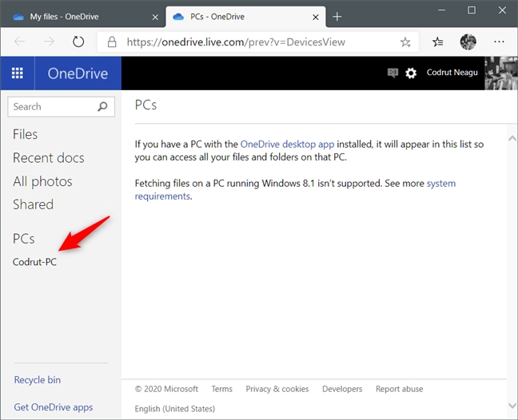Open the Microsoft app launcher grid

pos(17,73)
